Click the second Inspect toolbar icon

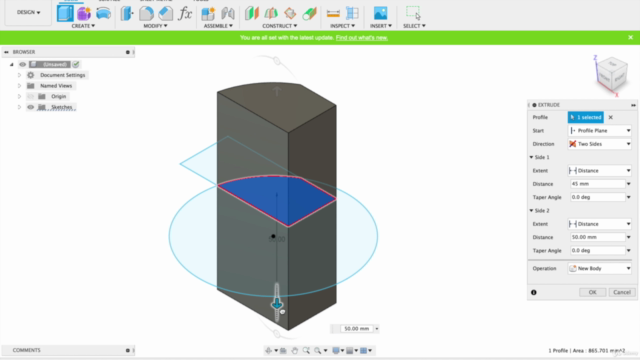352,13
